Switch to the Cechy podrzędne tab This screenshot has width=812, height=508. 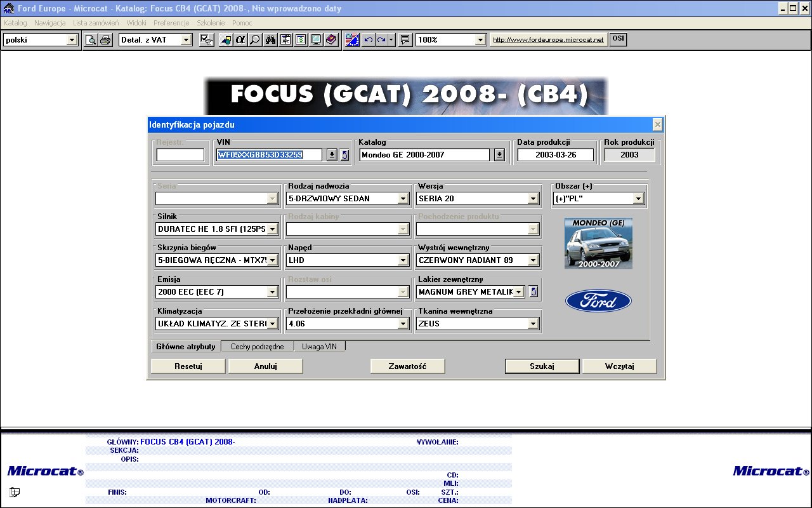pos(258,347)
